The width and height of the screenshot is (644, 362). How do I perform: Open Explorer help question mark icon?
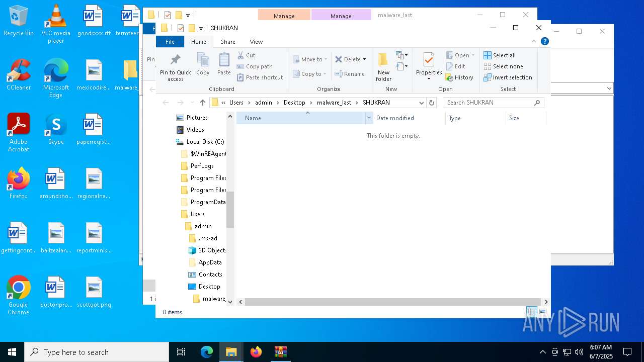[x=544, y=42]
